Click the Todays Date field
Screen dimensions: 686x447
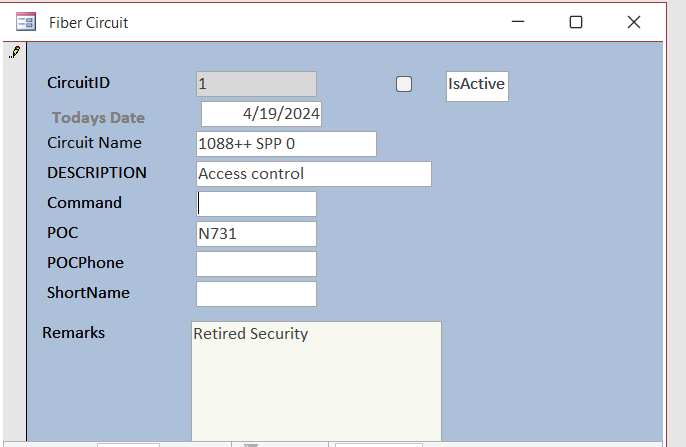[261, 114]
